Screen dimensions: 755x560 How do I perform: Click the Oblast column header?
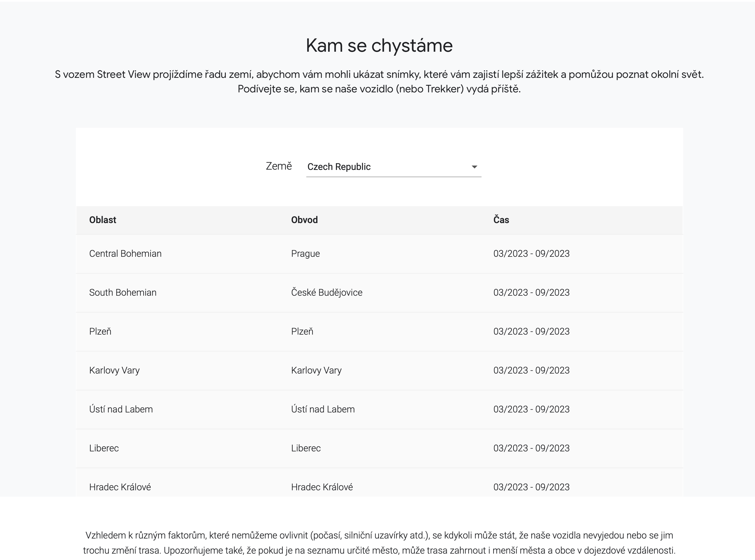coord(102,220)
